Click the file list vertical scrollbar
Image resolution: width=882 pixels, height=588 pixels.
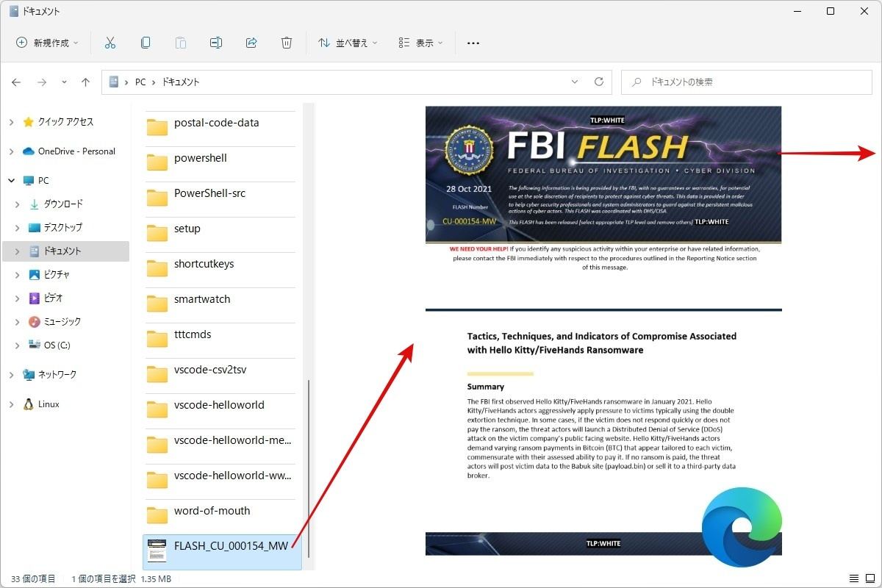(309, 468)
